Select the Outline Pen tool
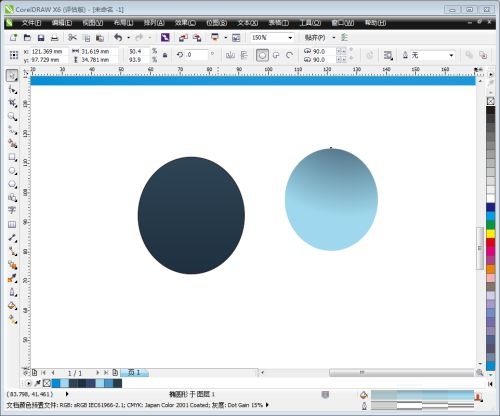The image size is (500, 416). (x=12, y=292)
